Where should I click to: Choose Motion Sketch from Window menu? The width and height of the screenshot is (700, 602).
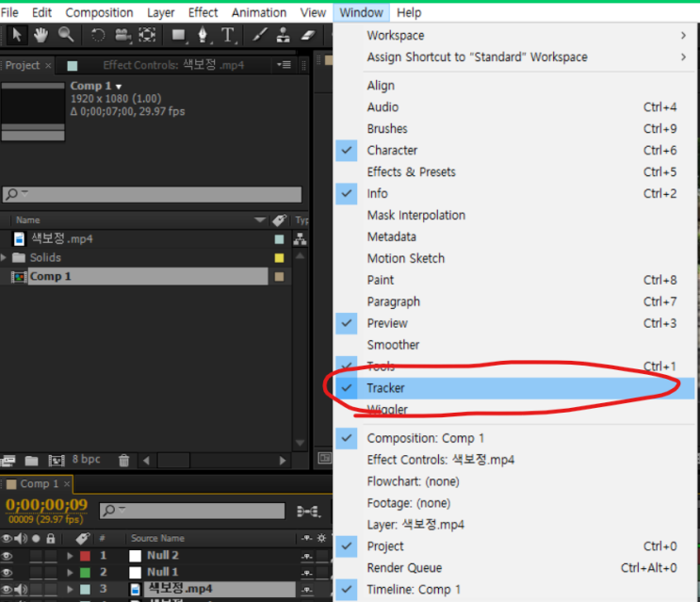pyautogui.click(x=514, y=258)
